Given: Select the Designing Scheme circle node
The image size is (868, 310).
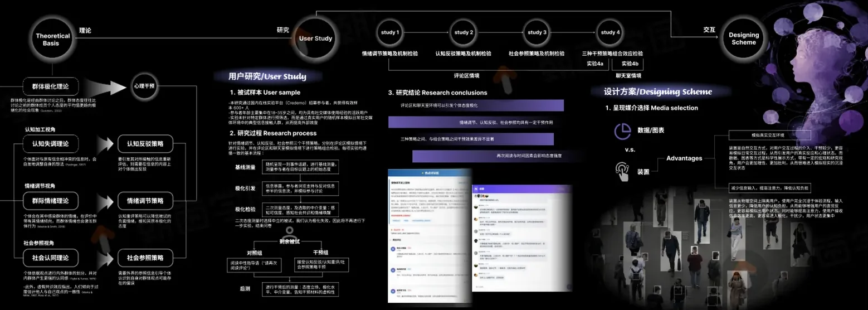Looking at the screenshot, I should [744, 38].
